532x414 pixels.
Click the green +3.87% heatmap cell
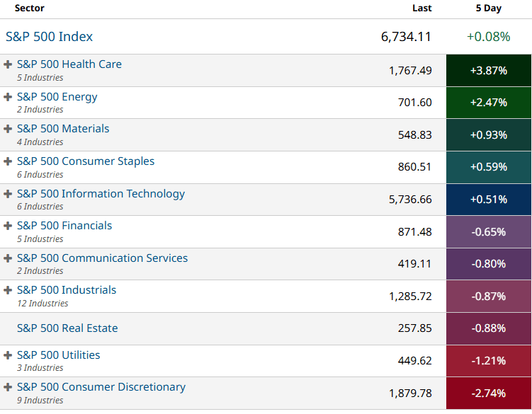point(488,70)
